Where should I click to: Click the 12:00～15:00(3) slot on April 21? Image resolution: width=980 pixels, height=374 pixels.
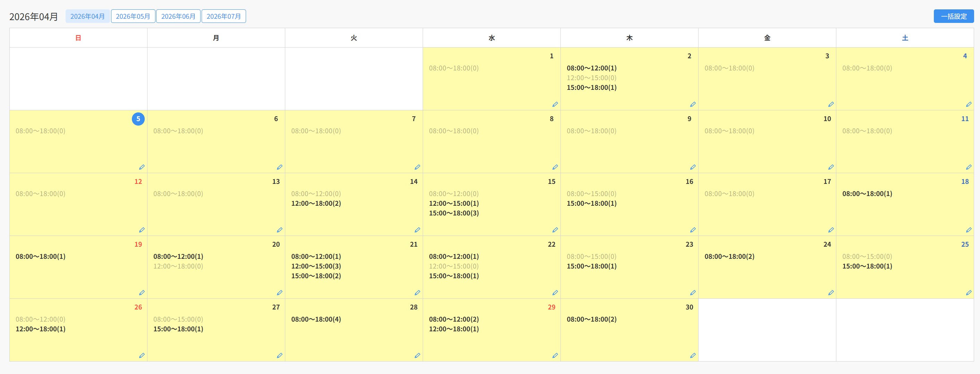(316, 266)
